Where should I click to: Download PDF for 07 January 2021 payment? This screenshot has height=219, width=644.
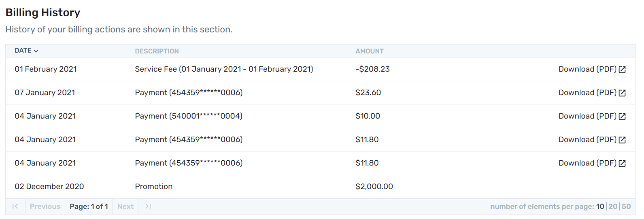click(x=587, y=93)
